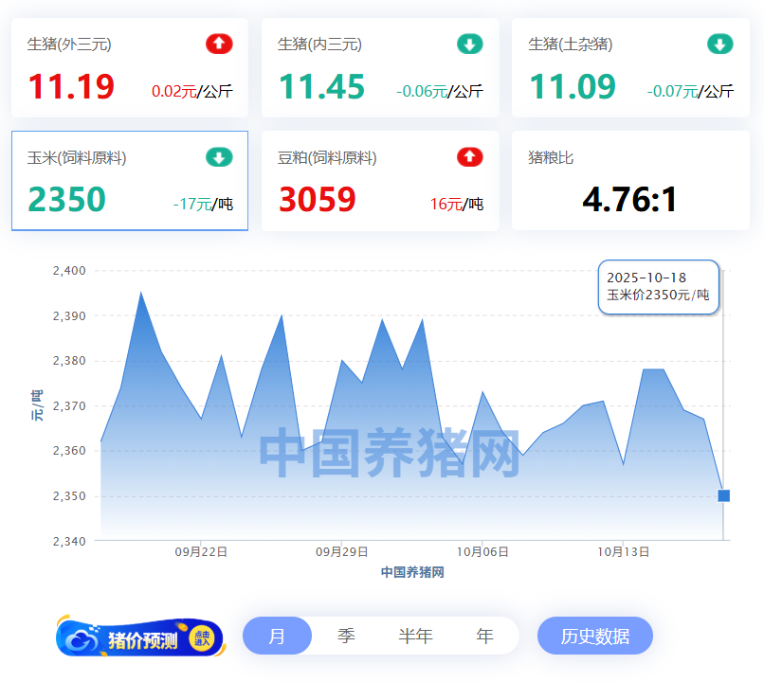
Task: Click red up arrow on 生猪(外三元) card
Action: coord(219,44)
